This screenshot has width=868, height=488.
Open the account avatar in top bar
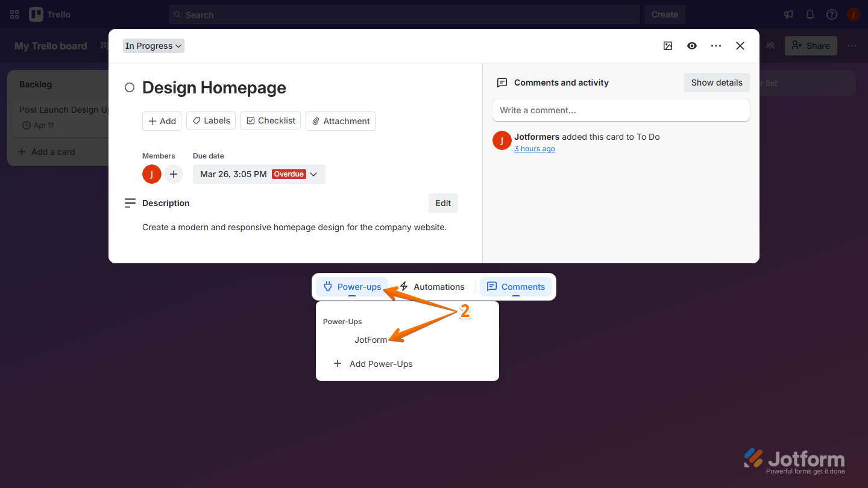pyautogui.click(x=853, y=14)
